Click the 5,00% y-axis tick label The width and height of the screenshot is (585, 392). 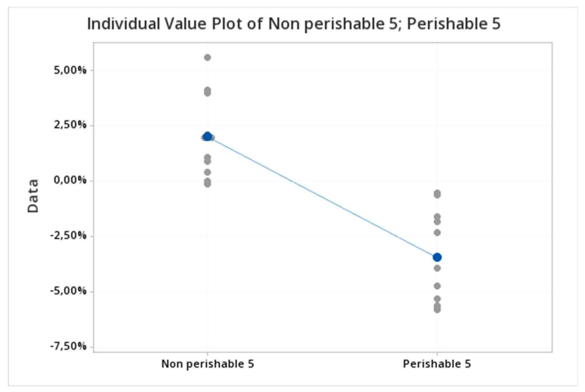pyautogui.click(x=70, y=70)
